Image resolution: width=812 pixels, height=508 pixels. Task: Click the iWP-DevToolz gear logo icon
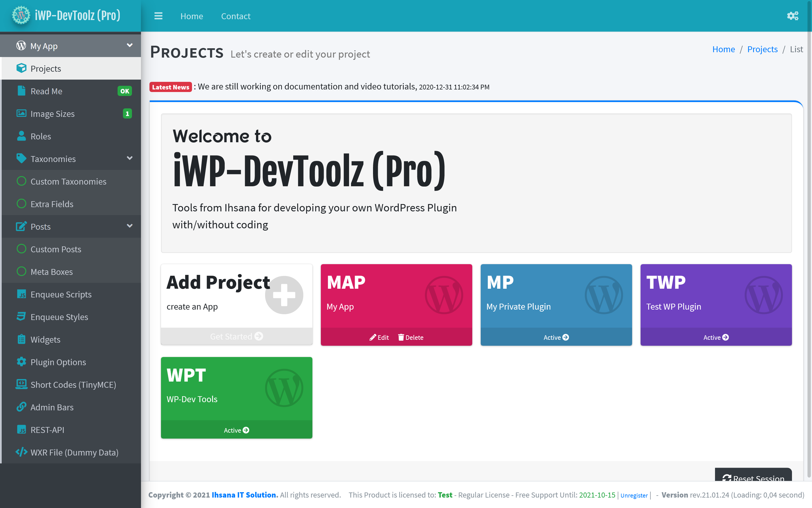click(21, 16)
